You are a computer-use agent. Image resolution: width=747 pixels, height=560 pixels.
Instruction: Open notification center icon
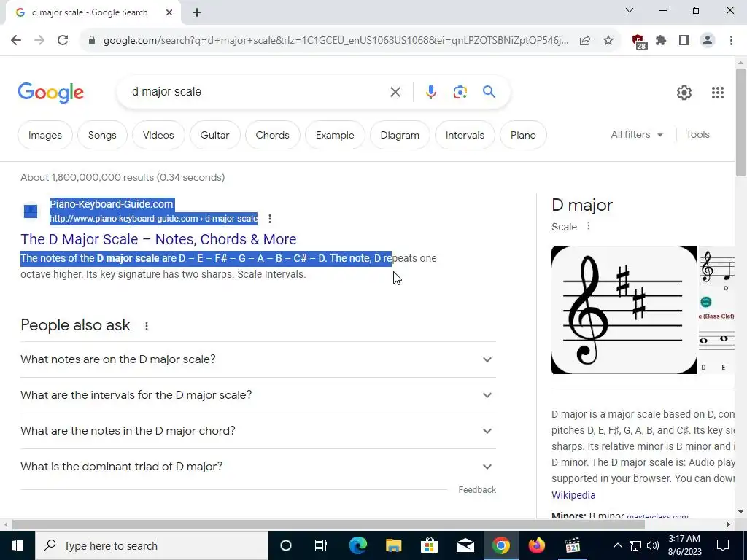pyautogui.click(x=723, y=545)
